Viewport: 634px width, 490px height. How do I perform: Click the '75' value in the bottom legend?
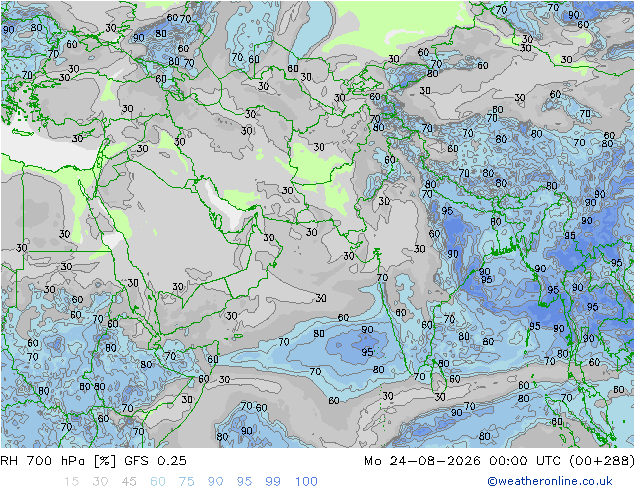(186, 482)
